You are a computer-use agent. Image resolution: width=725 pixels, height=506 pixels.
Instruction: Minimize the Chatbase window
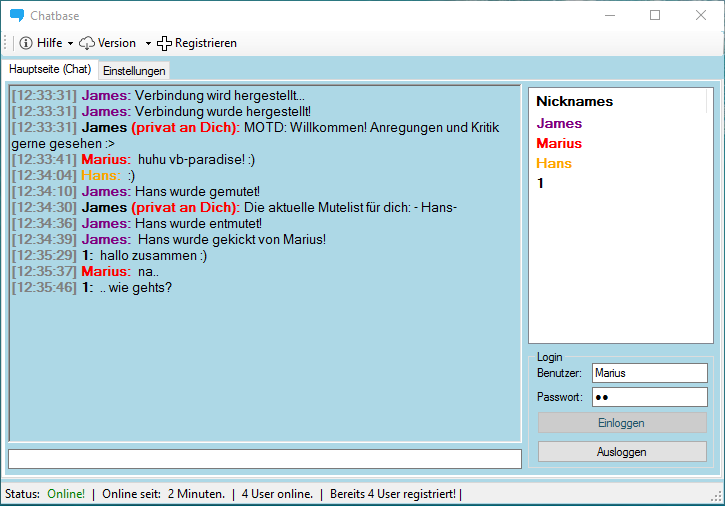(609, 16)
